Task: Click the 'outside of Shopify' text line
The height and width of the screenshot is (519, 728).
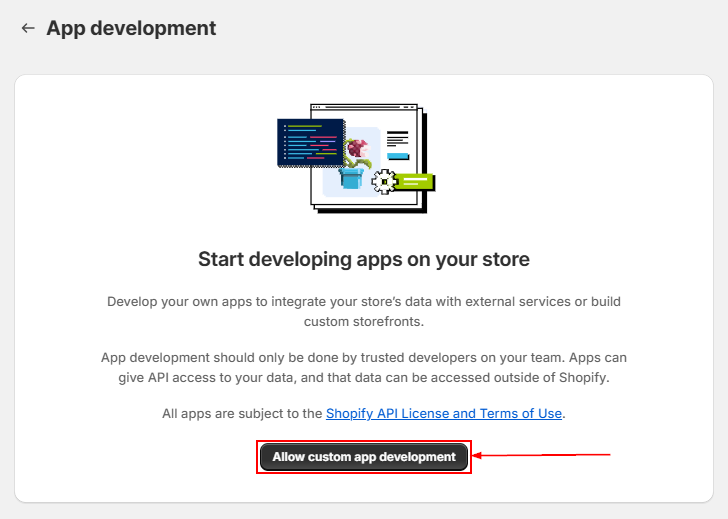Action: click(x=364, y=377)
